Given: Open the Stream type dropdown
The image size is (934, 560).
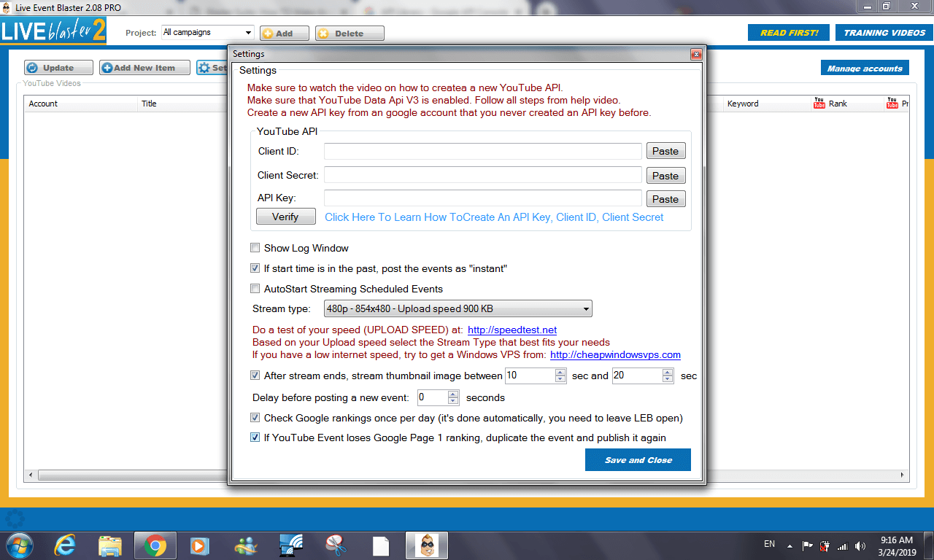Looking at the screenshot, I should pos(458,309).
